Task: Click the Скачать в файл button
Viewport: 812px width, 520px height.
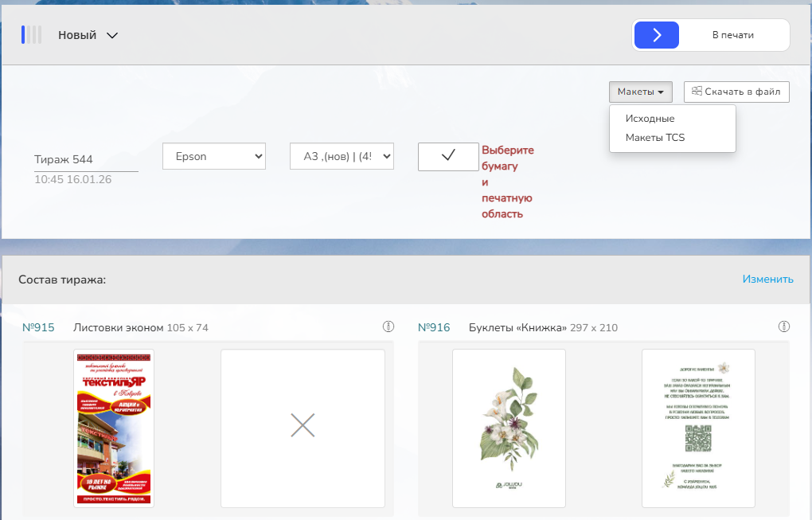Action: [x=736, y=92]
